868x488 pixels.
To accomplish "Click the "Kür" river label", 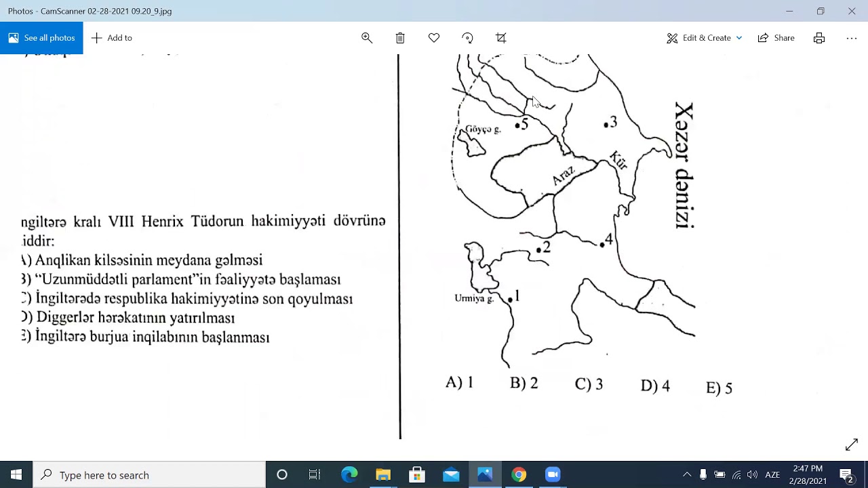I will (x=618, y=160).
